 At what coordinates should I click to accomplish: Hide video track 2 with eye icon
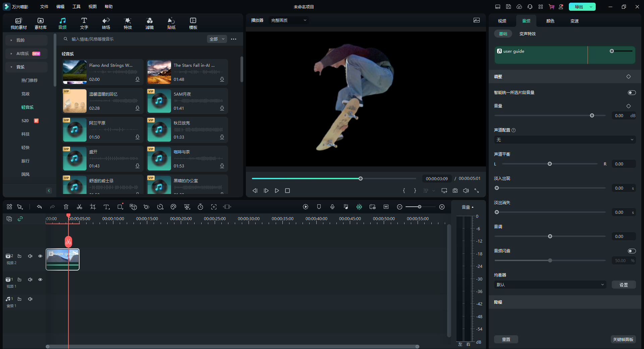[40, 256]
